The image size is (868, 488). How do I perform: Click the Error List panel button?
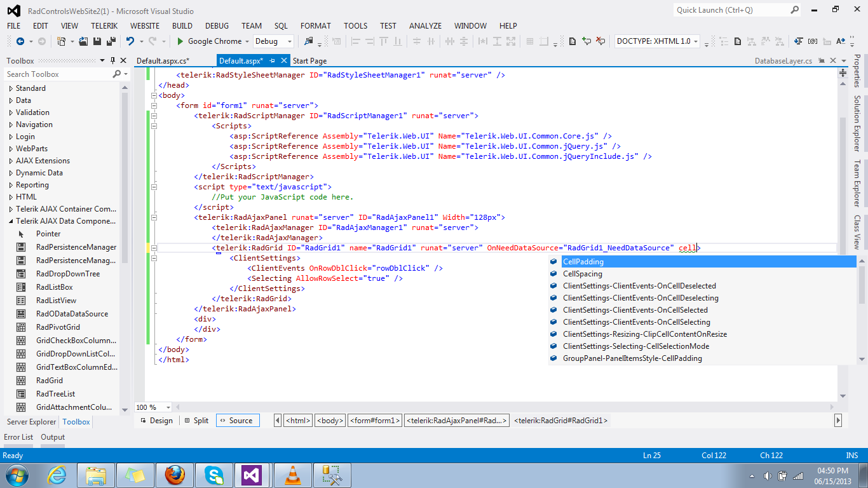coord(18,437)
